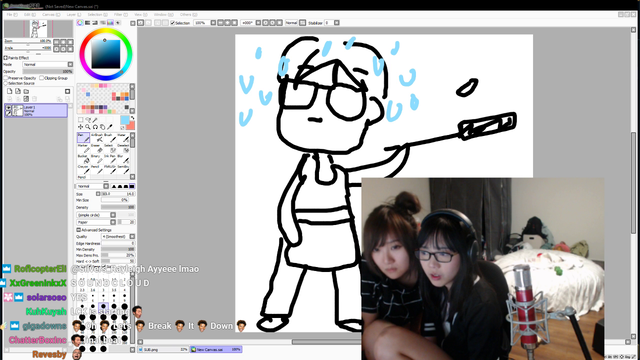Show the RGB slider panel icon
The image size is (640, 360).
pyautogui.click(x=87, y=23)
